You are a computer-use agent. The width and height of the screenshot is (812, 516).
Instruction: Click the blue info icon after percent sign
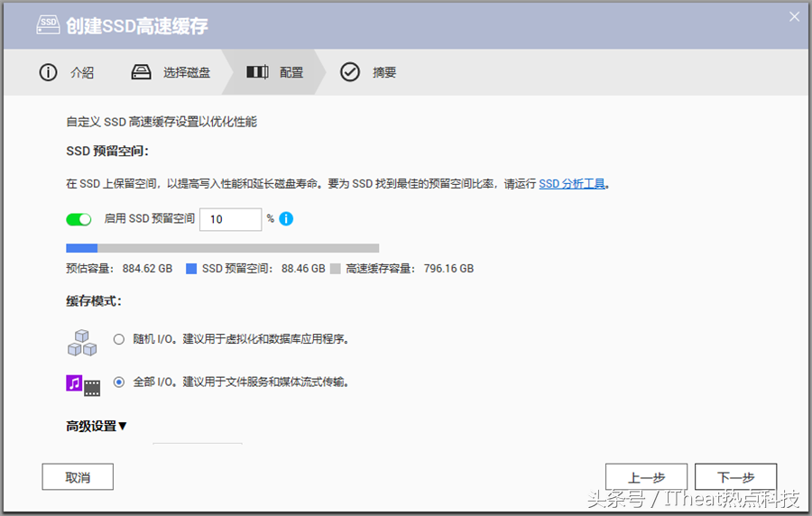pyautogui.click(x=286, y=219)
